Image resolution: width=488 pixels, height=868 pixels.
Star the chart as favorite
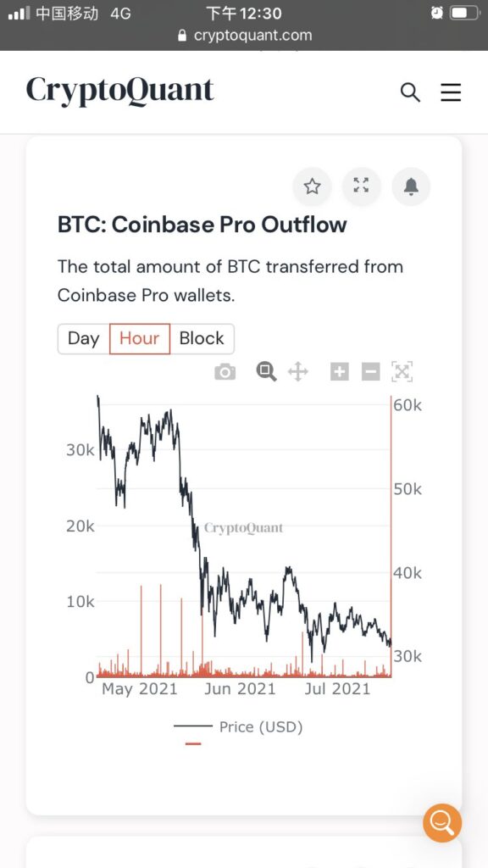pos(312,186)
